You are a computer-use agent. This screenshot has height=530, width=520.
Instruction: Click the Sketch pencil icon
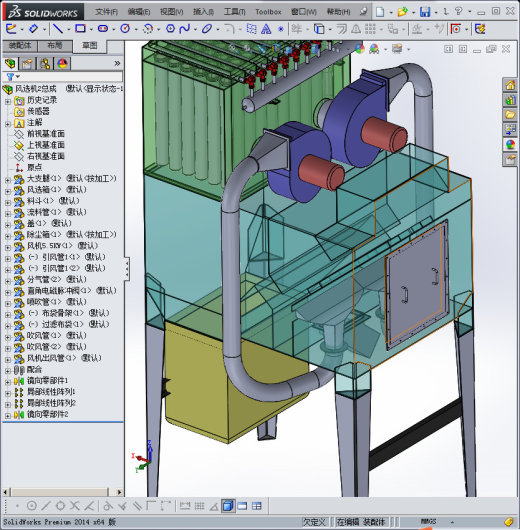click(11, 29)
